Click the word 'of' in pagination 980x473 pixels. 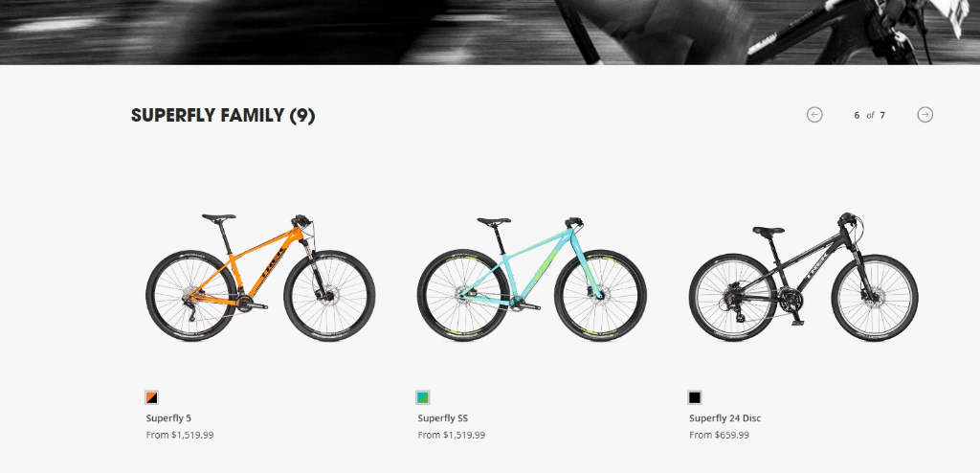(870, 115)
